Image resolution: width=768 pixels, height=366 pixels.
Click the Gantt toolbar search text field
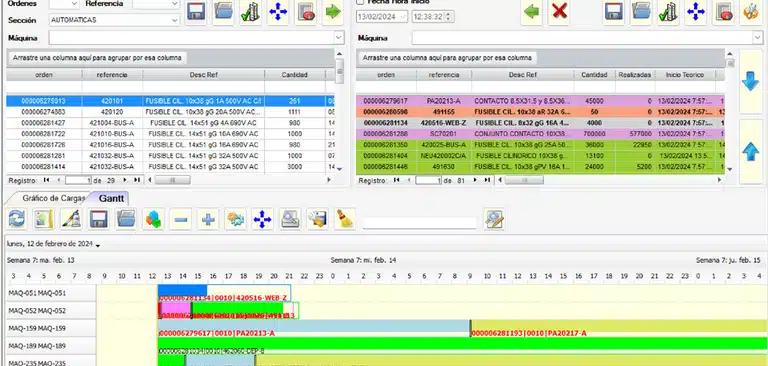[x=419, y=222]
